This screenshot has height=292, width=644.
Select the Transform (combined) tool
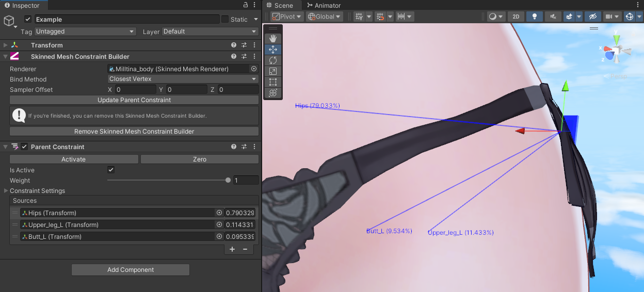point(273,93)
